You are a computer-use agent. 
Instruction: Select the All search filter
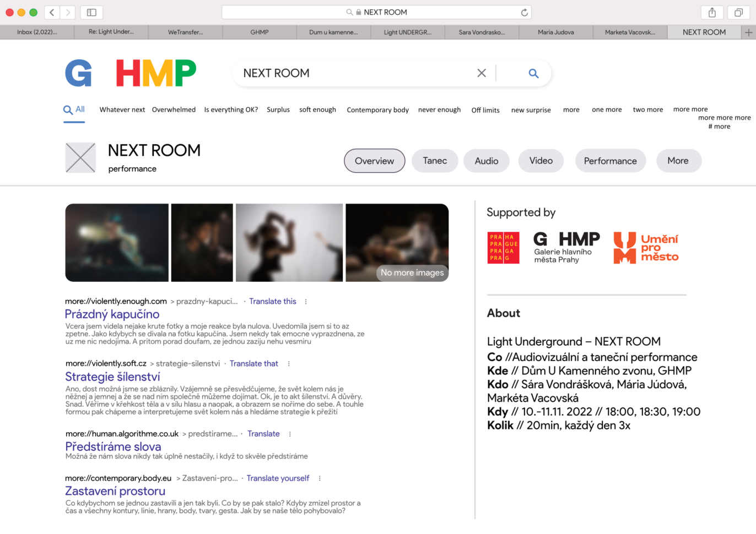[x=74, y=110]
